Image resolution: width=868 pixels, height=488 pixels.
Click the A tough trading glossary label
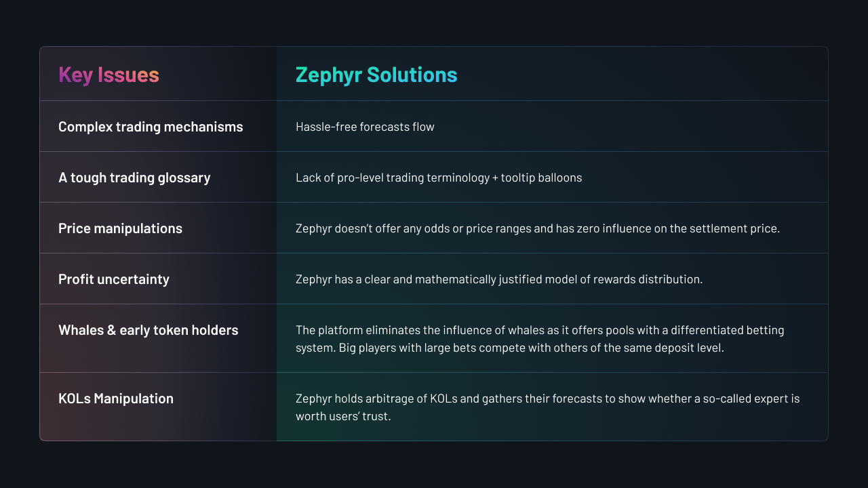tap(134, 178)
